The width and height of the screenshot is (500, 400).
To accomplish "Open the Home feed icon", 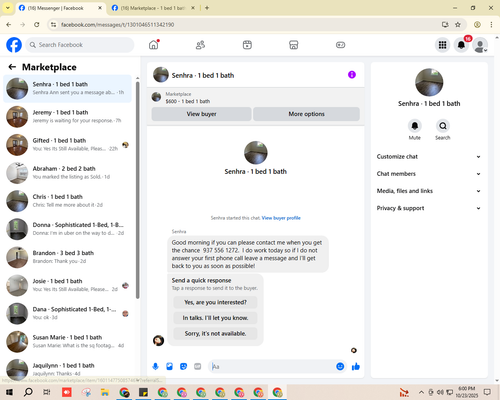I will pos(154,45).
